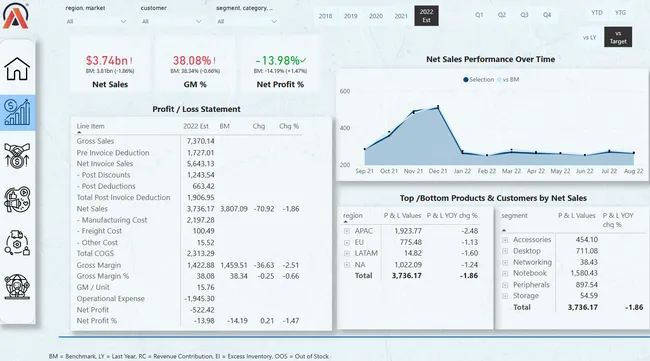Filter by quarter Q1
The width and height of the screenshot is (650, 361).
pos(479,15)
